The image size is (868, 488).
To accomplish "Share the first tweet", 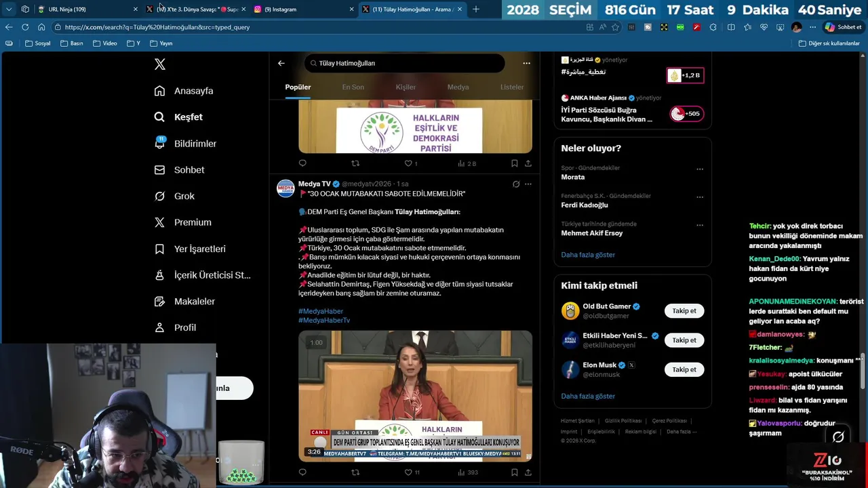I will tap(528, 163).
